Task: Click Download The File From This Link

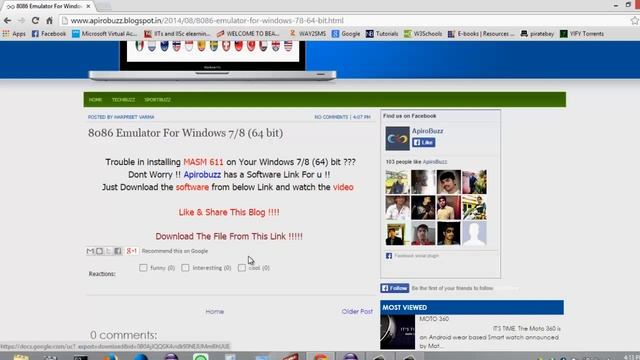Action: point(229,236)
